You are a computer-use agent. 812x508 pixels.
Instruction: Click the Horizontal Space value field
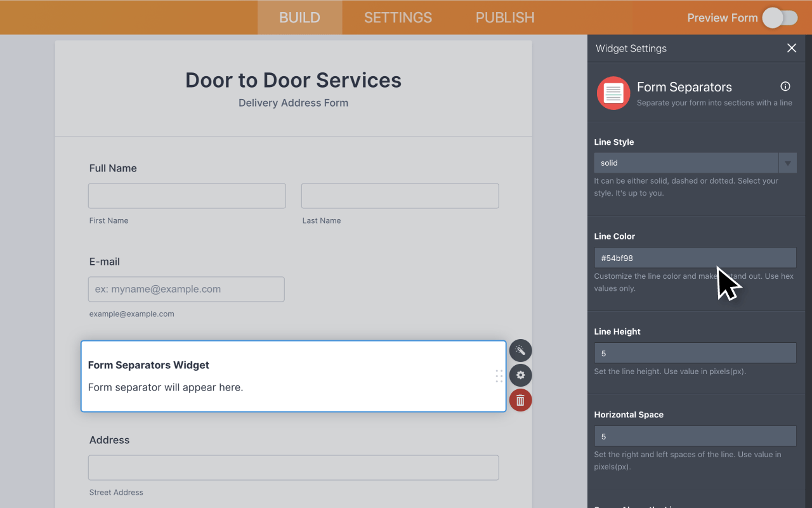pos(695,436)
